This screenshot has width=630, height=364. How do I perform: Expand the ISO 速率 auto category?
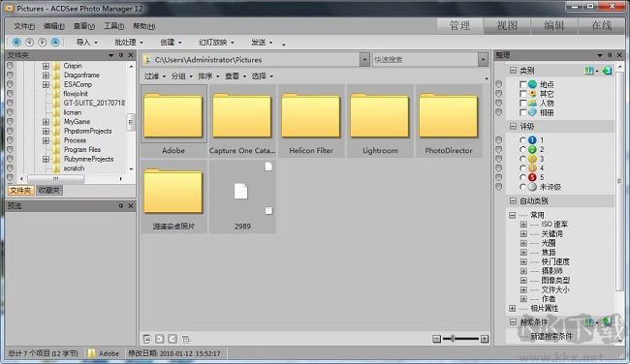pyautogui.click(x=523, y=225)
